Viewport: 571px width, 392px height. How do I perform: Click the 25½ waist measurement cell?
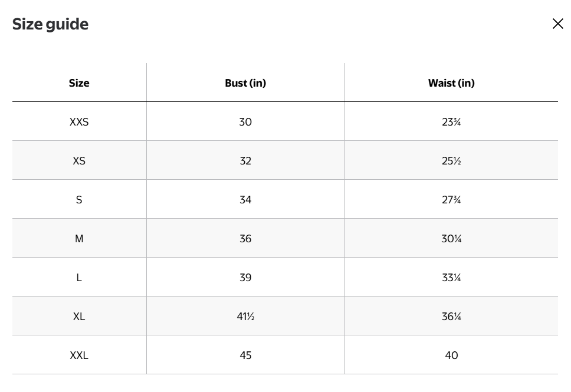click(x=451, y=161)
